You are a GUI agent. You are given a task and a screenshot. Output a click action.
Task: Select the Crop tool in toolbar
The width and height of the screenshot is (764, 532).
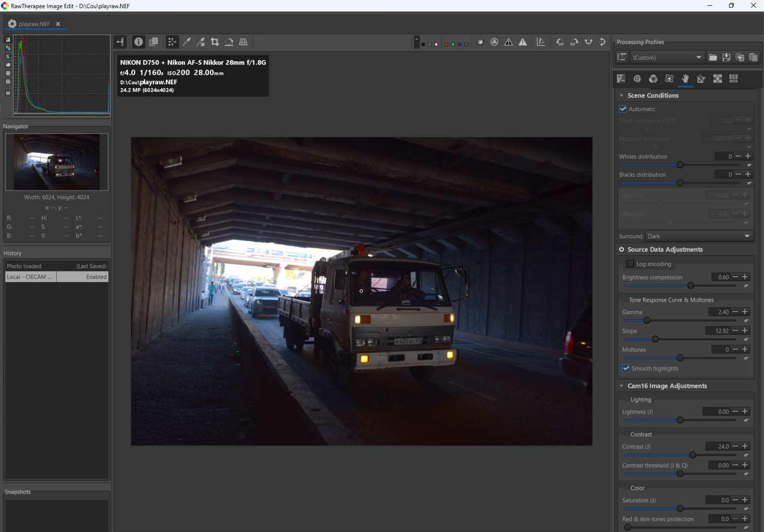click(215, 42)
